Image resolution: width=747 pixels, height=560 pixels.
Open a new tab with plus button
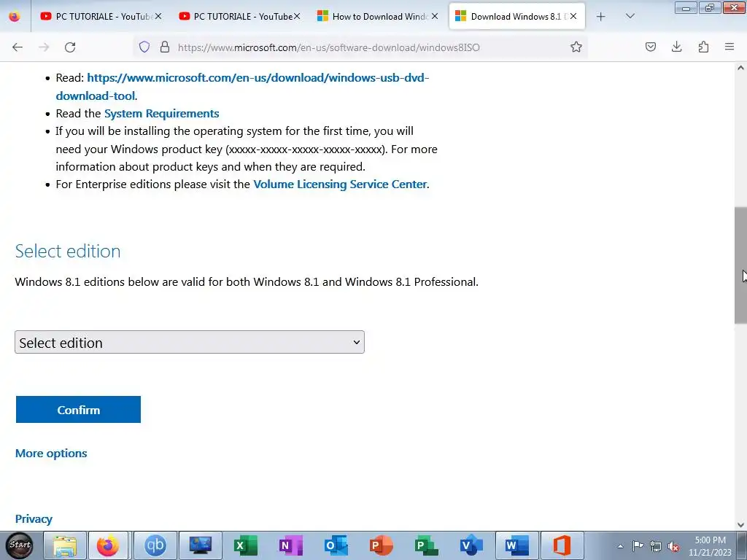click(601, 17)
